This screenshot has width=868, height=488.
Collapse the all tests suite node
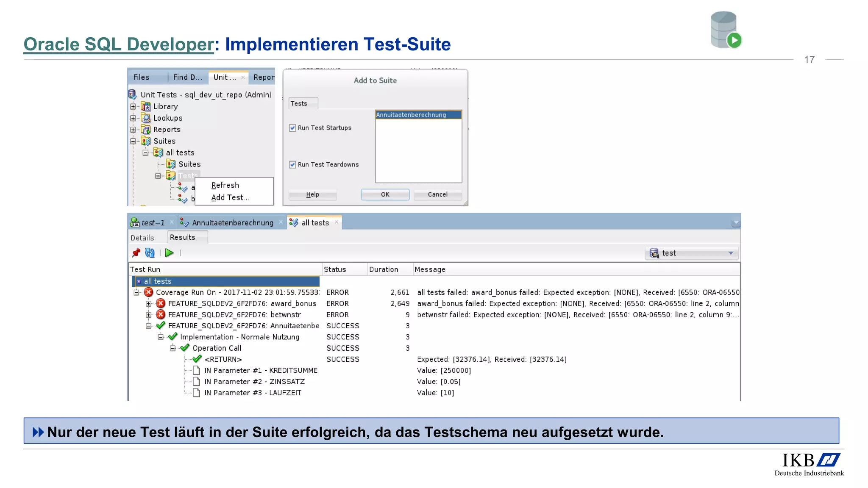tap(145, 152)
